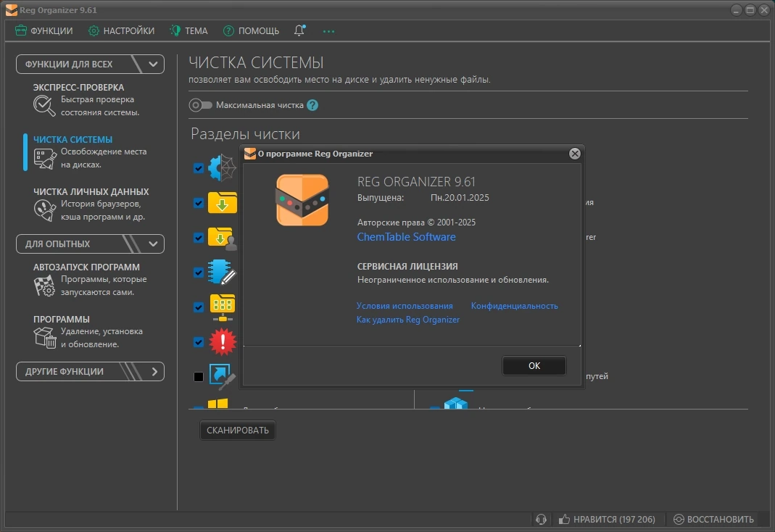Click the ТЕМА lightbulb icon

point(175,30)
